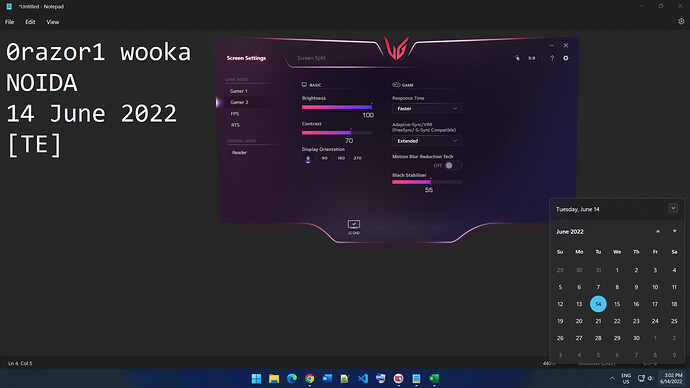Open volume control in system tray
Image resolution: width=690 pixels, height=388 pixels.
[650, 378]
